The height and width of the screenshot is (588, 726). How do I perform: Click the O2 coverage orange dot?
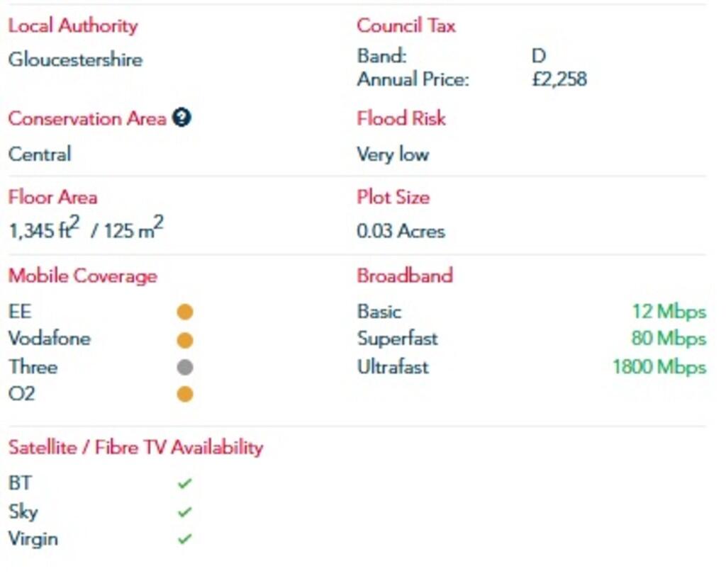185,394
